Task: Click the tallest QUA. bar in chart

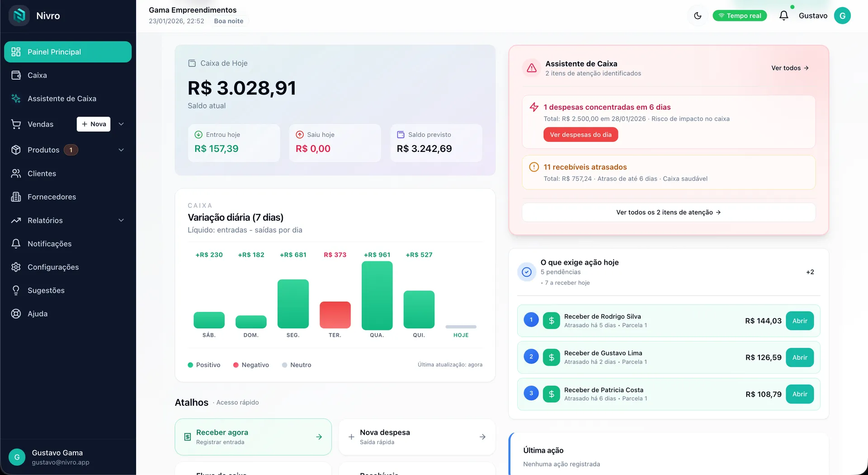Action: 377,296
